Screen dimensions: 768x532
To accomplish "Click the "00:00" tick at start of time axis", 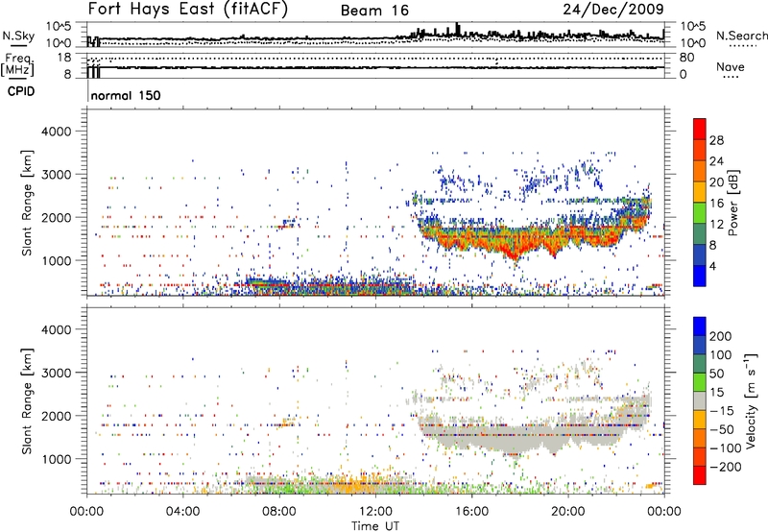I will tap(87, 512).
